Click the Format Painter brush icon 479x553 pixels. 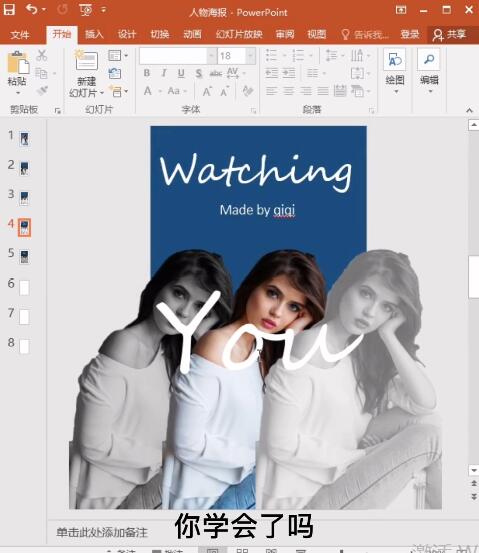click(x=42, y=91)
